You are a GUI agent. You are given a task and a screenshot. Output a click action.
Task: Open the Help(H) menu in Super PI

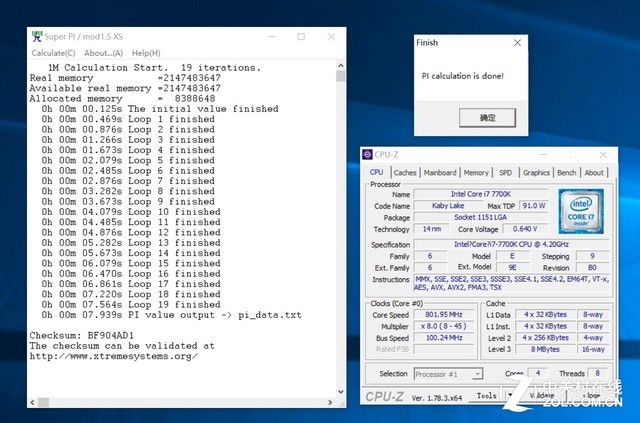coord(146,53)
